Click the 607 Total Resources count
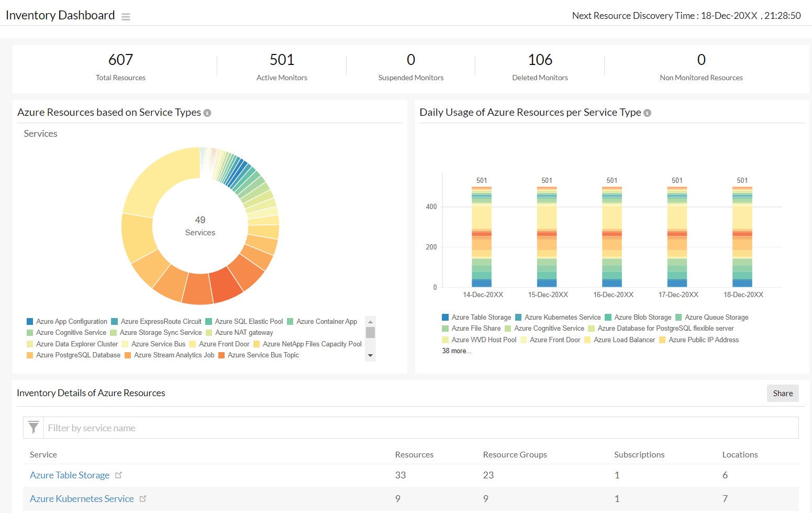The width and height of the screenshot is (812, 513). point(120,60)
